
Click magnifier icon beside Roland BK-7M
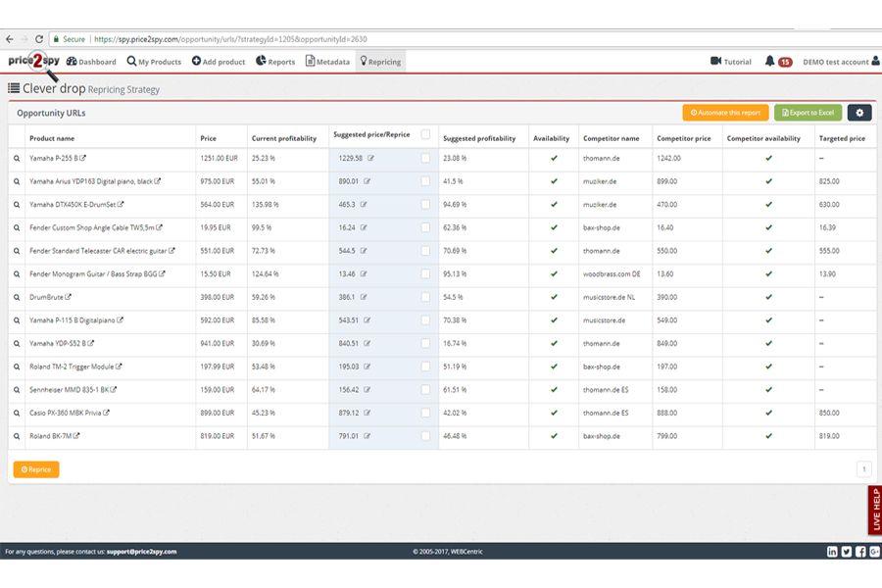(17, 436)
